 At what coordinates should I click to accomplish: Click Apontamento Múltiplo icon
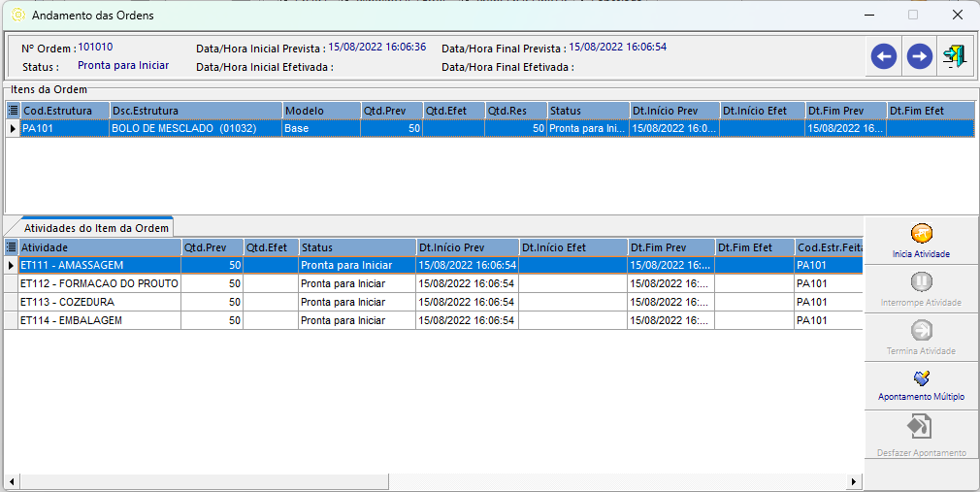pyautogui.click(x=921, y=379)
